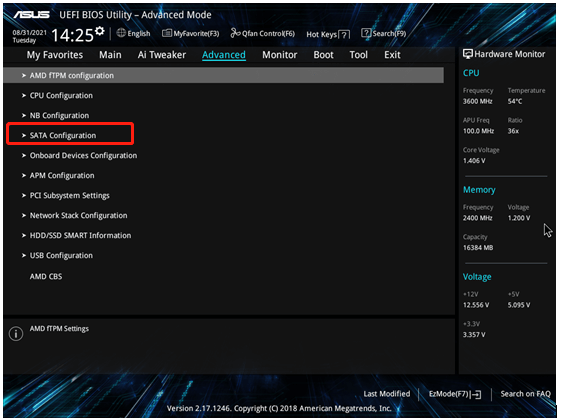Image resolution: width=561 pixels, height=420 pixels.
Task: Open USB Configuration entry
Action: (x=61, y=255)
